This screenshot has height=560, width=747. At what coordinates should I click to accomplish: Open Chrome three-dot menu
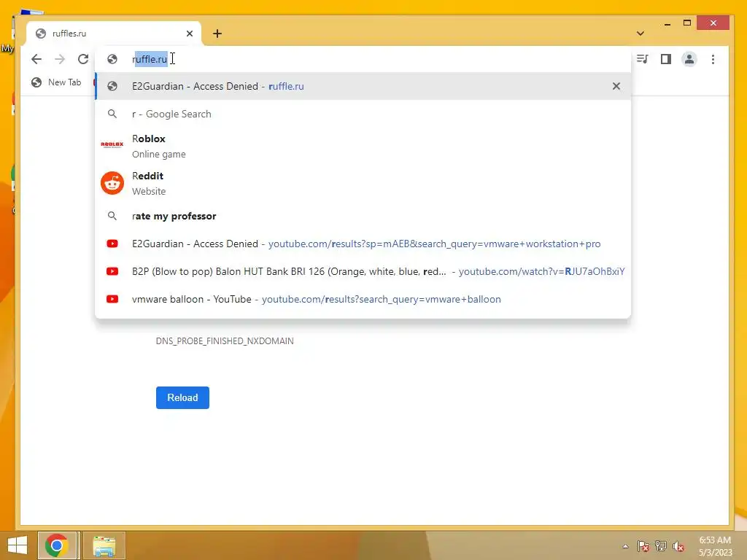713,59
